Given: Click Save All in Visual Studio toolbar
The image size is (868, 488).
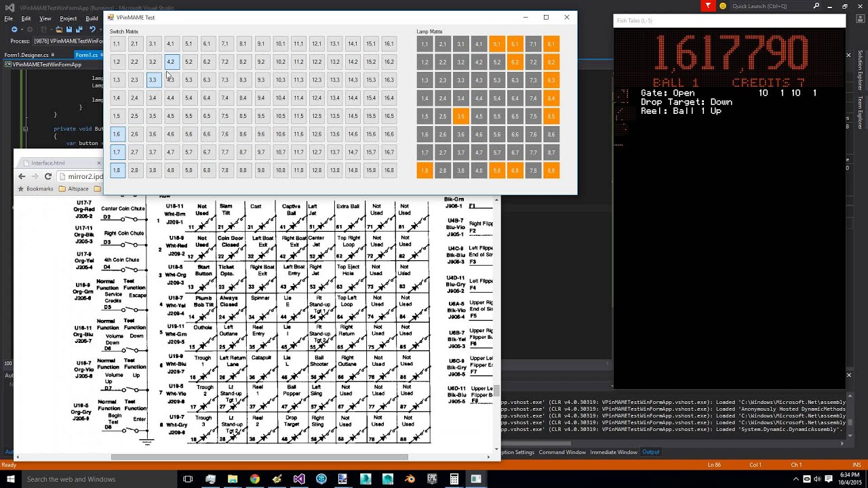Looking at the screenshot, I should [78, 30].
